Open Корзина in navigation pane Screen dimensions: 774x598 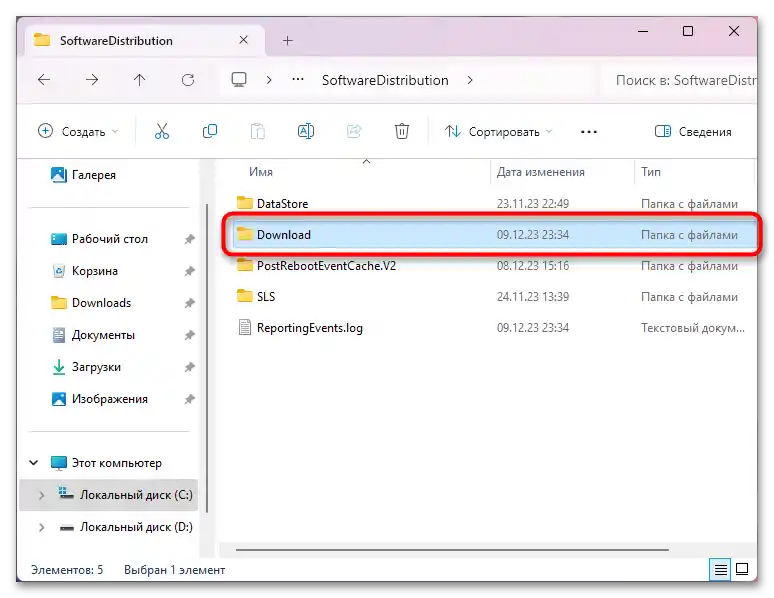pyautogui.click(x=94, y=271)
